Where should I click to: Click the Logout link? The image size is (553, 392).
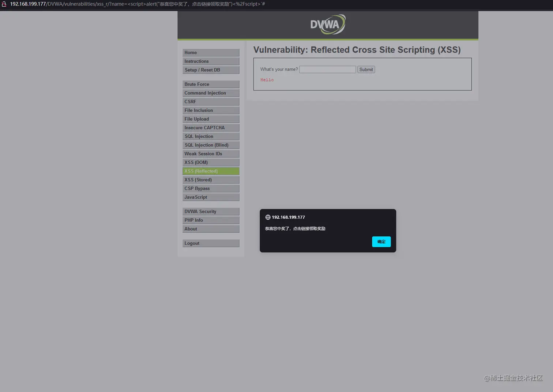pos(211,243)
